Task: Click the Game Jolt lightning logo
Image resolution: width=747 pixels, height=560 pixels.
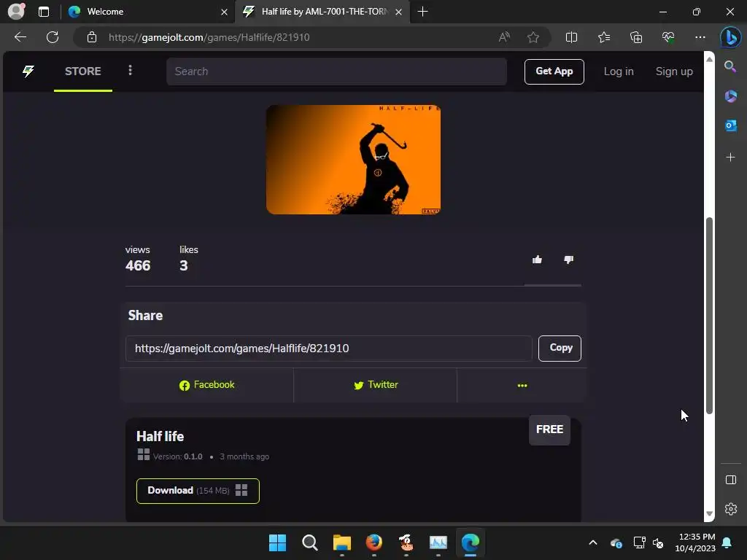Action: tap(28, 71)
